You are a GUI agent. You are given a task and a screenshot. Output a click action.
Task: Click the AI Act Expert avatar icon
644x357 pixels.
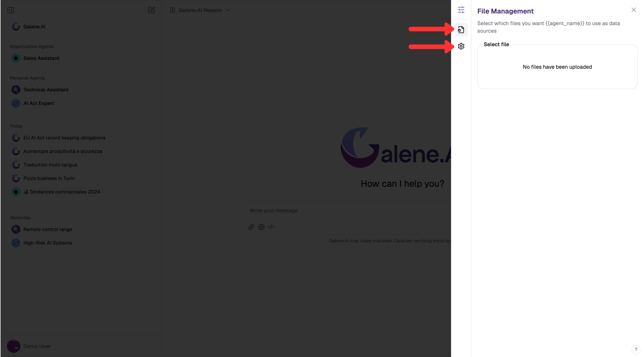(16, 103)
